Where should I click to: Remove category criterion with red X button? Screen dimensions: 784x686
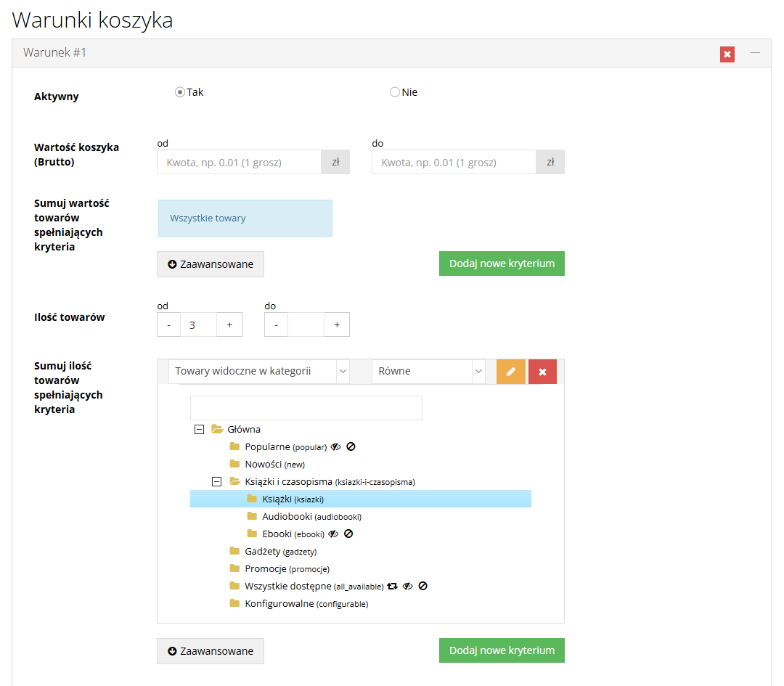coord(542,372)
